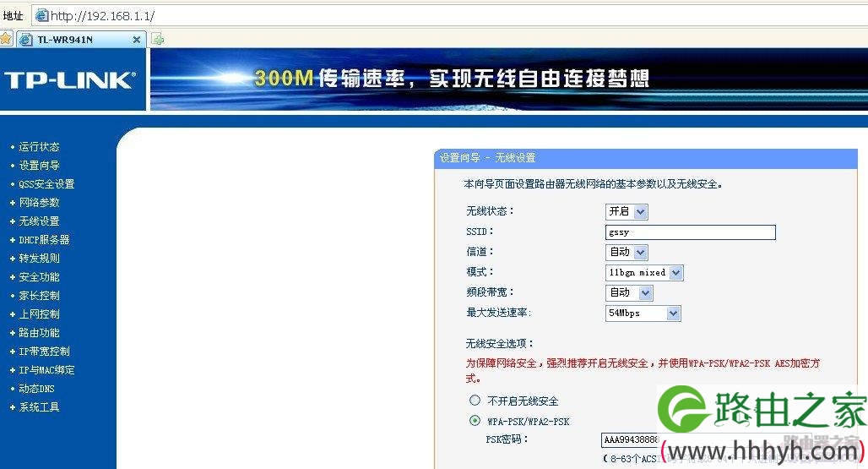Expand 转发规则 menu

[x=39, y=258]
